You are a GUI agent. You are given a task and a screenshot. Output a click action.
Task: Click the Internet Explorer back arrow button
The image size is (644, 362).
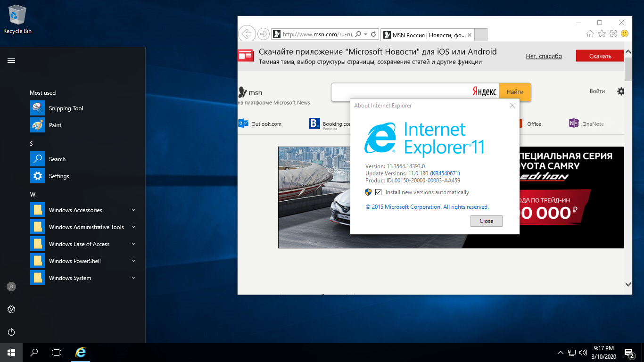coord(247,34)
